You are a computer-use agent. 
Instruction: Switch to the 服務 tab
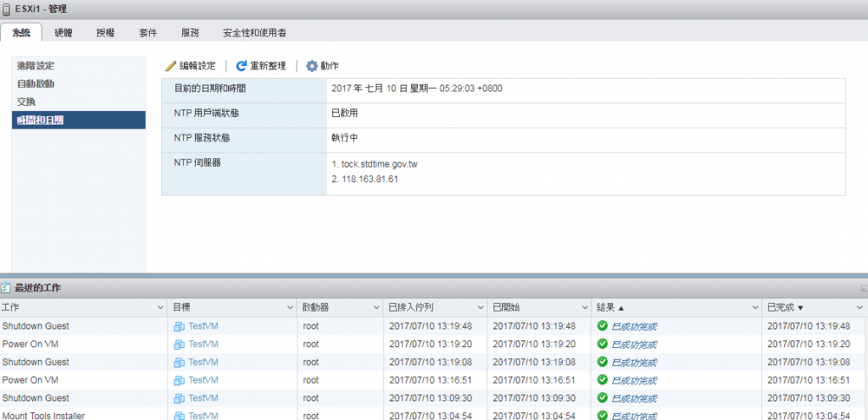(190, 33)
